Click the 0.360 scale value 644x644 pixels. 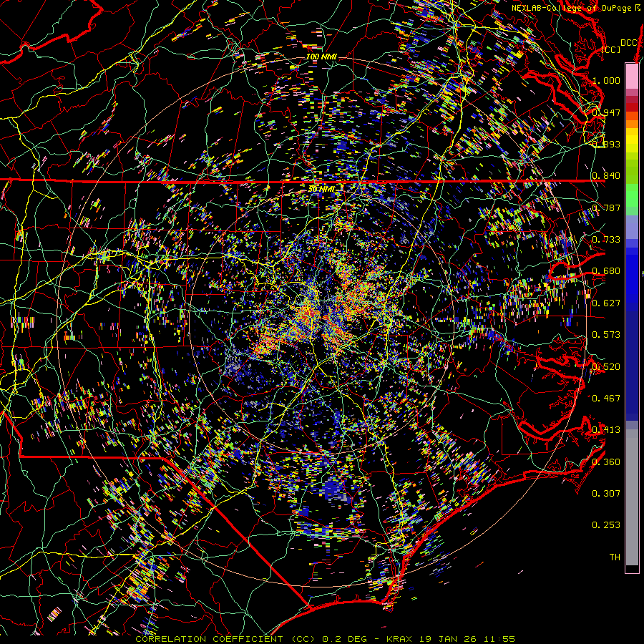coord(606,462)
